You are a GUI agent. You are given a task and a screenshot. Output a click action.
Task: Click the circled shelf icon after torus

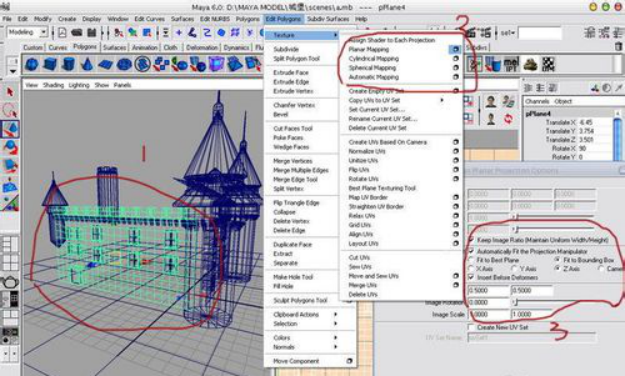click(x=142, y=64)
